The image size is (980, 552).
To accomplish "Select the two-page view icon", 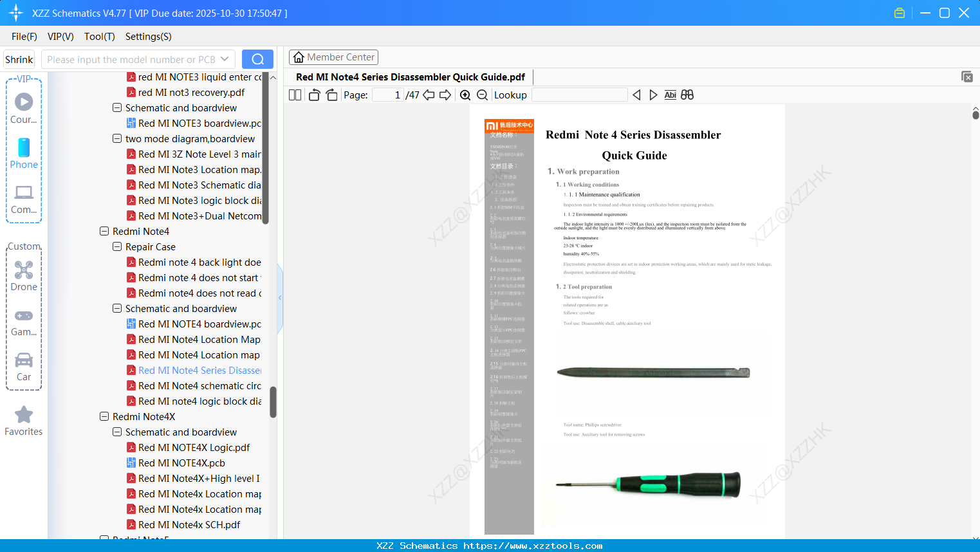I will (294, 95).
